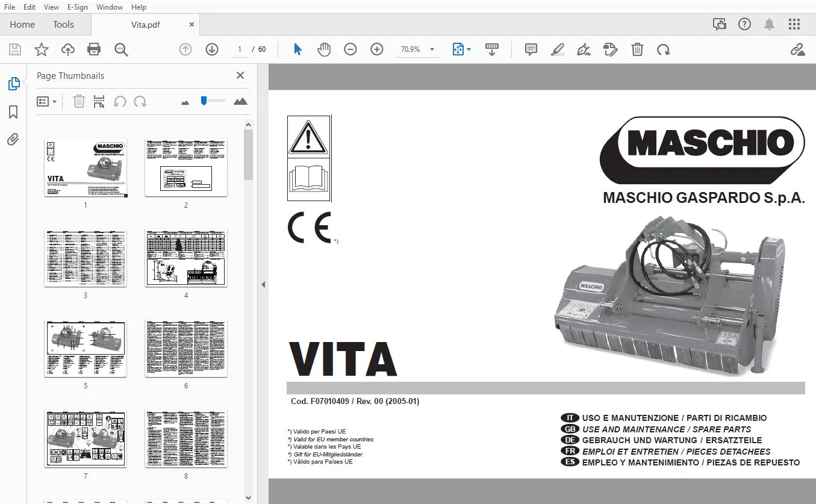Image resolution: width=816 pixels, height=504 pixels.
Task: Select page 8 thumbnail
Action: click(186, 438)
